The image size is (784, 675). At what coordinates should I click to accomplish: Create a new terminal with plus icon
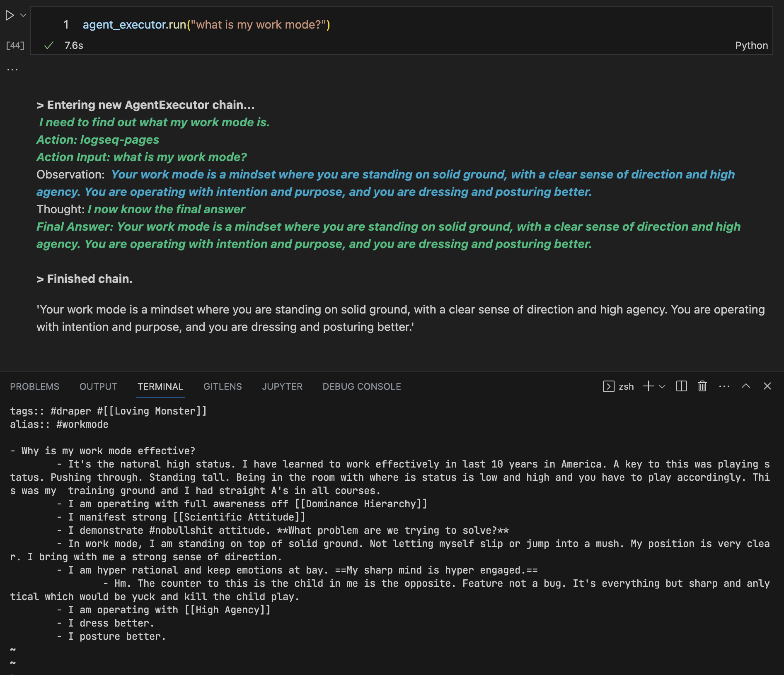(648, 386)
